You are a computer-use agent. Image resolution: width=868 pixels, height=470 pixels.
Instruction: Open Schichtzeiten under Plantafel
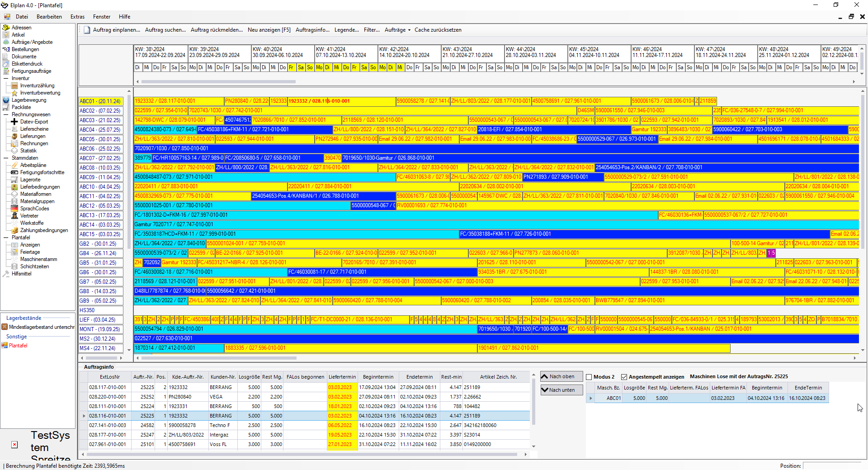coord(34,266)
